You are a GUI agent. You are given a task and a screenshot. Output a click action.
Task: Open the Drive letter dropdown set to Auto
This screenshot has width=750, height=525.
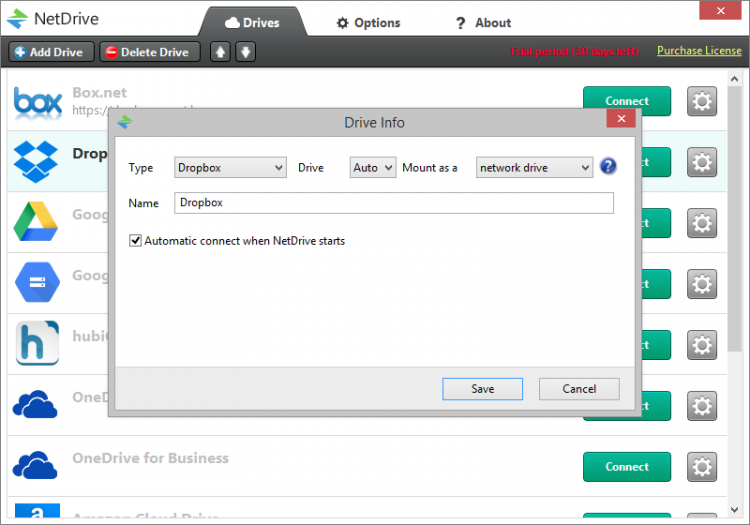coord(373,167)
